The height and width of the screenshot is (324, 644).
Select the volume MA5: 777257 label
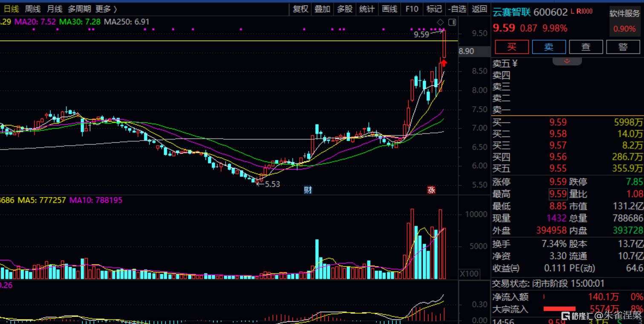42,200
